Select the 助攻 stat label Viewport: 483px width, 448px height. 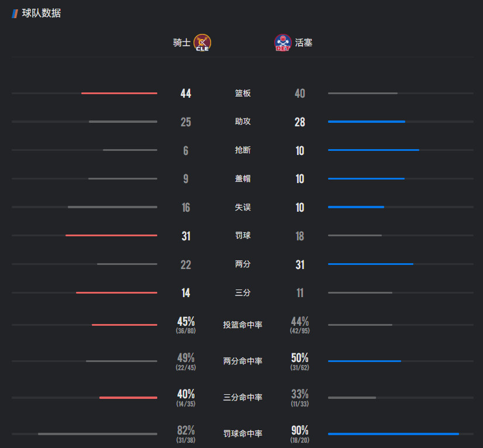(x=243, y=122)
